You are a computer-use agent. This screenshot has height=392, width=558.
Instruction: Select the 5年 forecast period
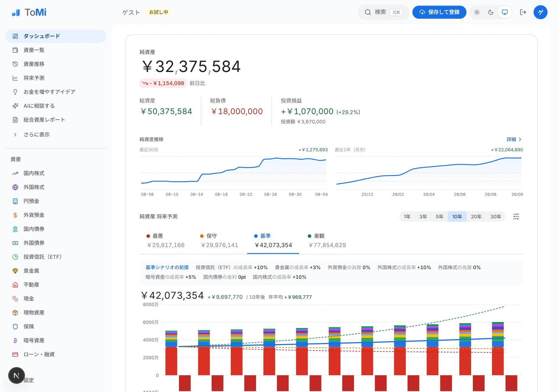[439, 217]
